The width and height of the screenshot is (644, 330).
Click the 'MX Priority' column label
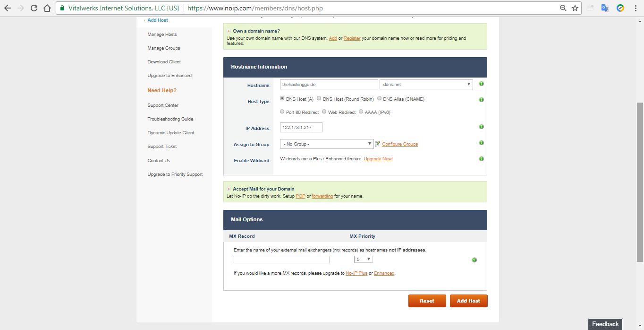tap(363, 236)
